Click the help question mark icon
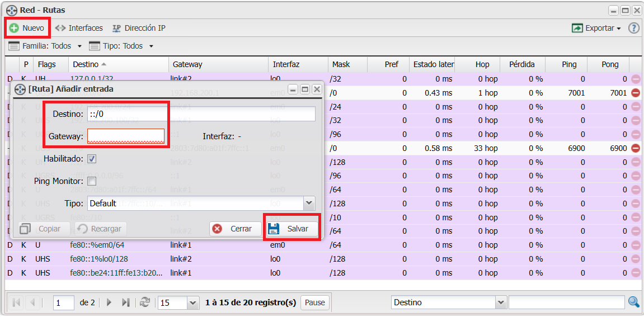The width and height of the screenshot is (644, 317). [633, 28]
